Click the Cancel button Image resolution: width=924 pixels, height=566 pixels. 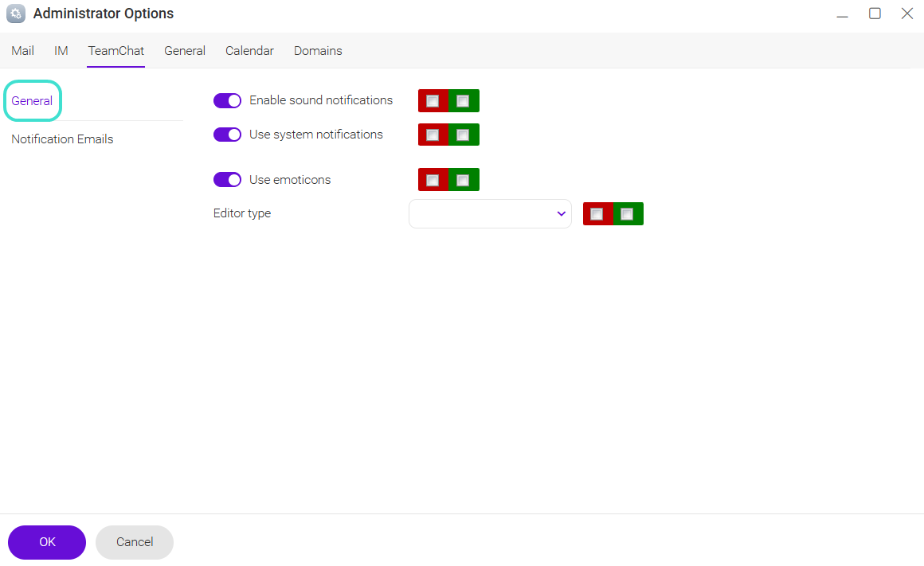135,542
